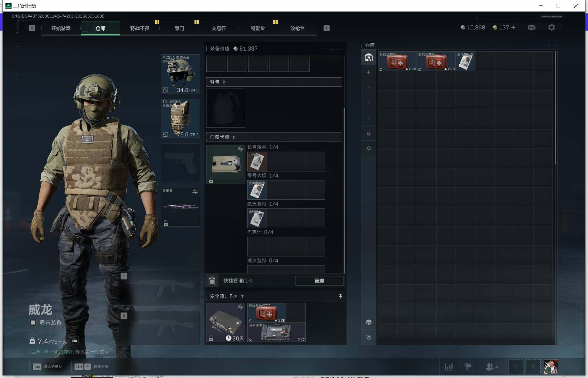Select the TG-H防弹衣 armor slot
Viewport: 588px width, 378px height.
click(181, 118)
